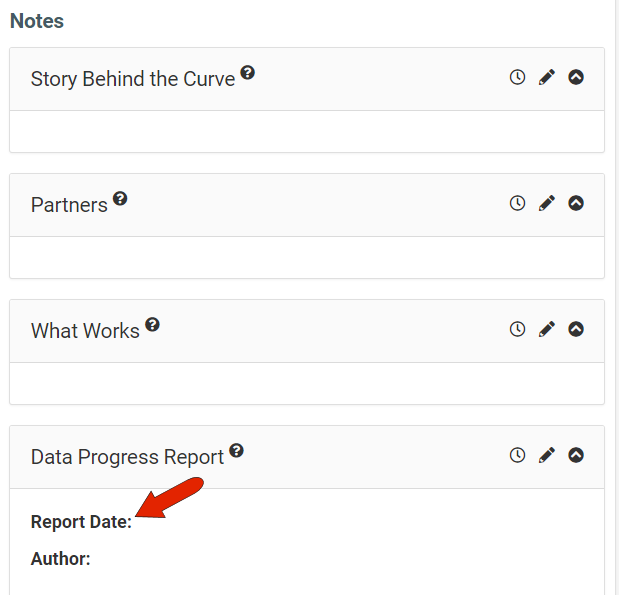Collapse the What Works panel
This screenshot has height=595, width=619.
click(576, 329)
